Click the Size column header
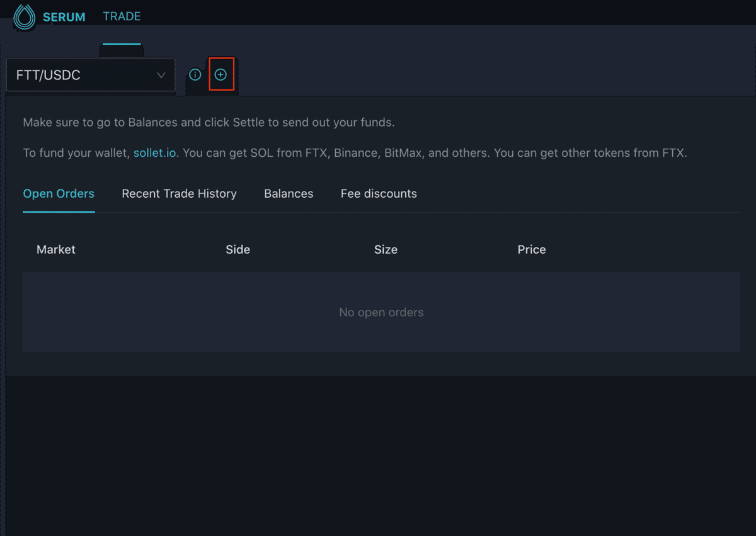Viewport: 756px width, 536px height. (x=386, y=249)
